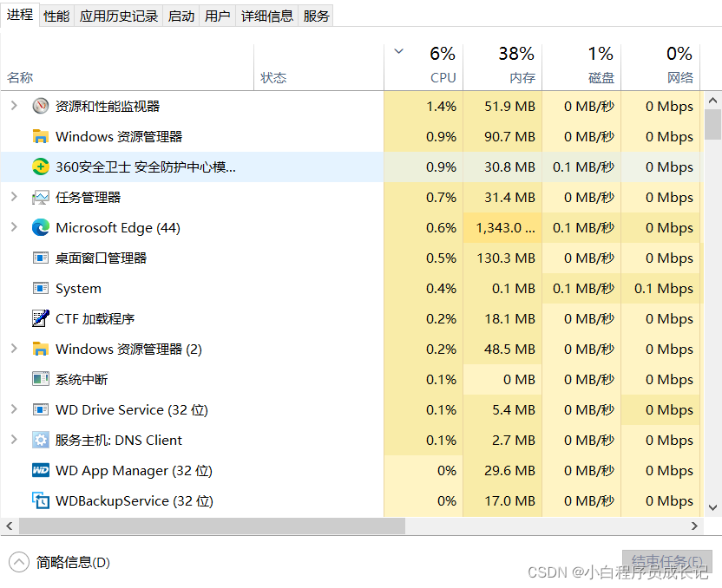Select the CTF 加载程序 row name

click(x=95, y=319)
